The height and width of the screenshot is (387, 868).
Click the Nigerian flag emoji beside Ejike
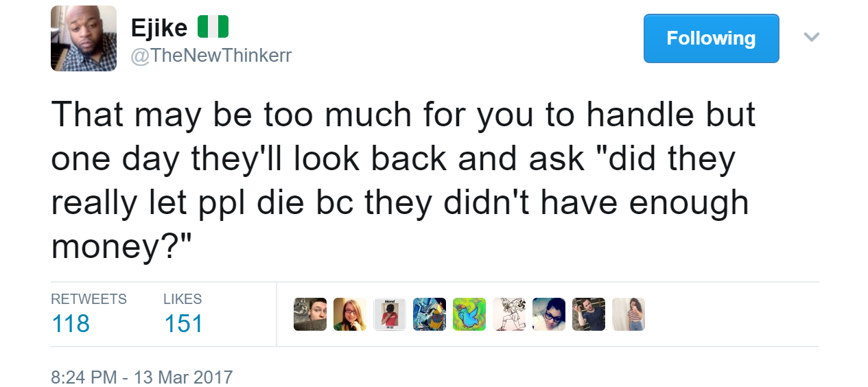pos(213,27)
